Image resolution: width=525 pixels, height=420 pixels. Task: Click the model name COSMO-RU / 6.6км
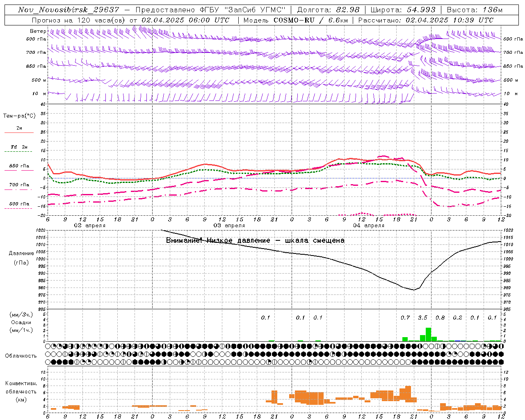pos(310,20)
